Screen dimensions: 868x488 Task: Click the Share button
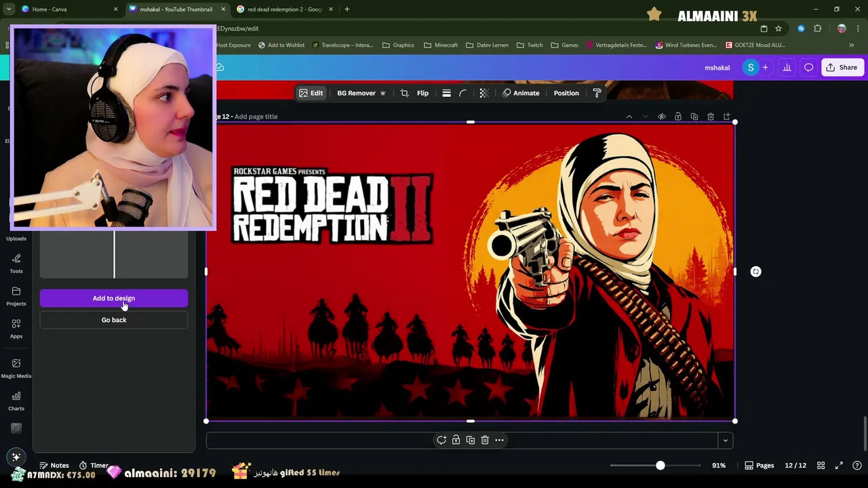coord(842,68)
